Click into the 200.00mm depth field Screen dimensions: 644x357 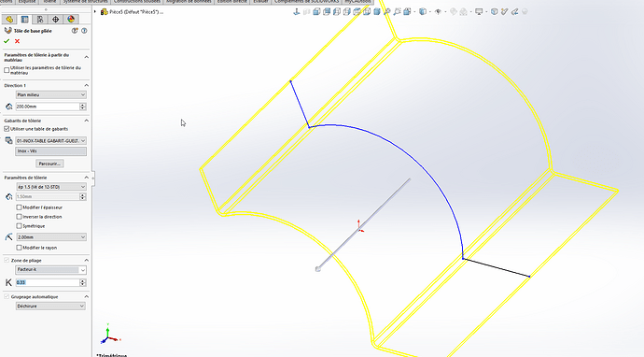point(48,107)
